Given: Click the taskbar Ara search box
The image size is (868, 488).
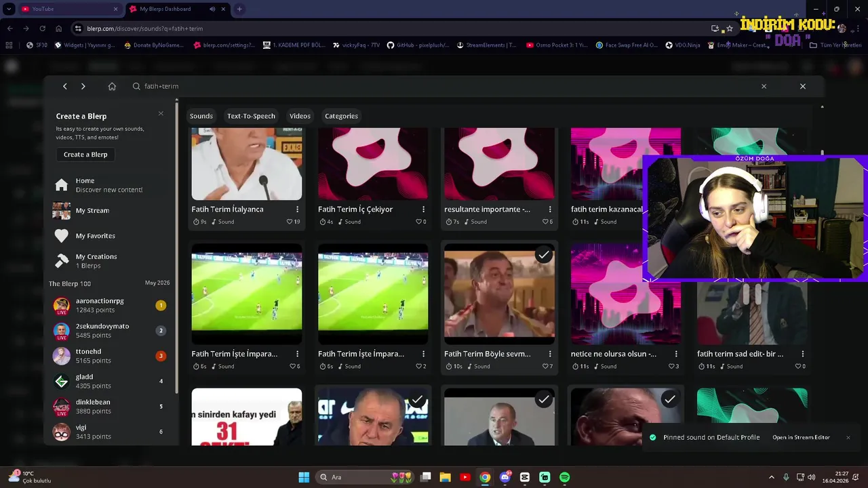Looking at the screenshot, I should 366,477.
